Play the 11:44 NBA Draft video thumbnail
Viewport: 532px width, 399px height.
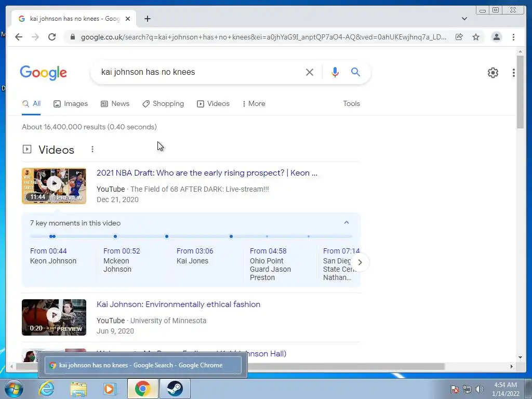tap(54, 186)
